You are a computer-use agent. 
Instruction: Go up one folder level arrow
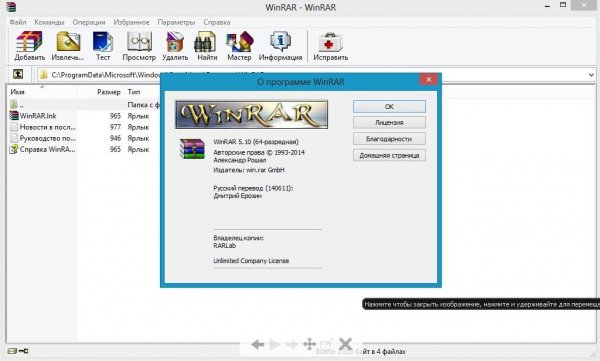(x=18, y=74)
